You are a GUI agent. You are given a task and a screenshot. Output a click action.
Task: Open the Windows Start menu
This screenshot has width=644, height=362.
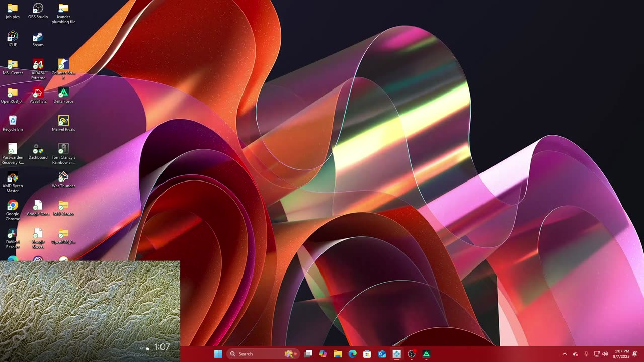(x=218, y=354)
